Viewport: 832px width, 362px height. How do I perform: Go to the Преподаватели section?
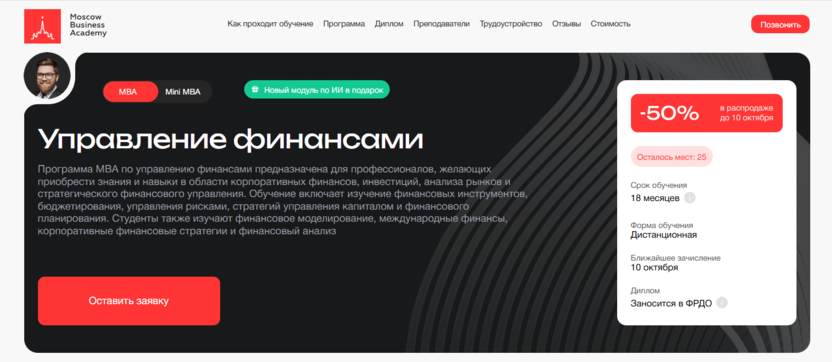click(x=441, y=24)
